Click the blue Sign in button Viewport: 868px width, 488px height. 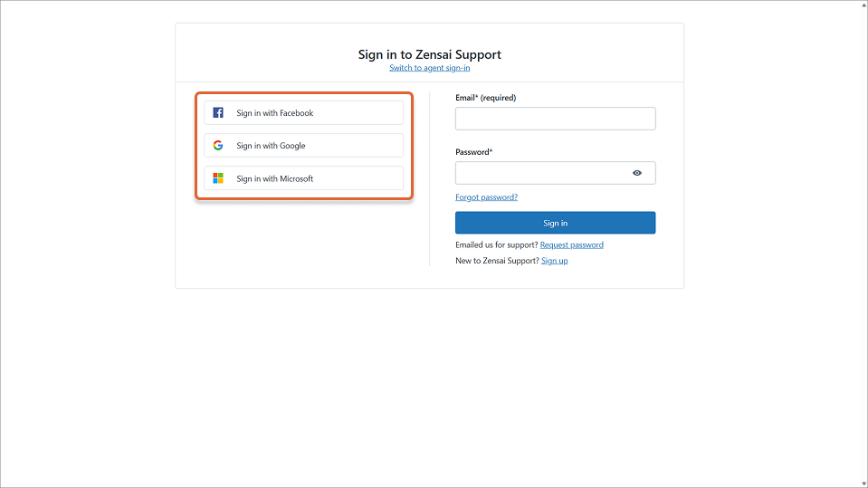(x=555, y=223)
